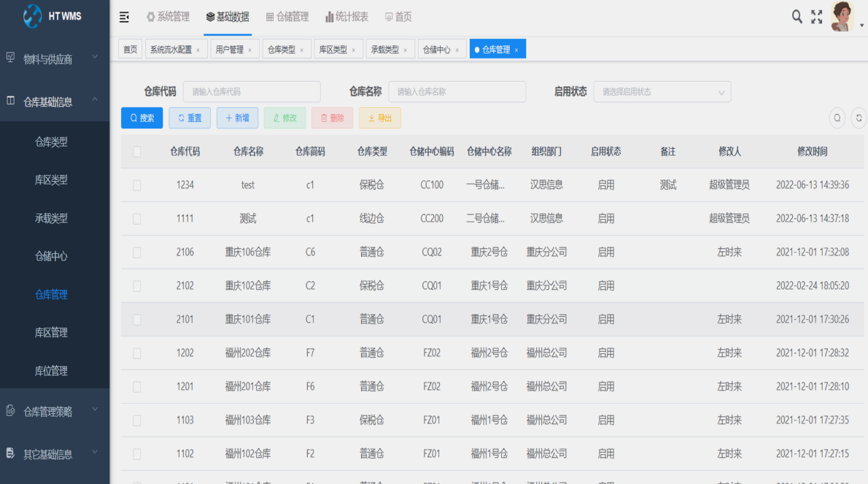Switch to the 统计报表 top menu
The width and height of the screenshot is (868, 484).
(347, 17)
